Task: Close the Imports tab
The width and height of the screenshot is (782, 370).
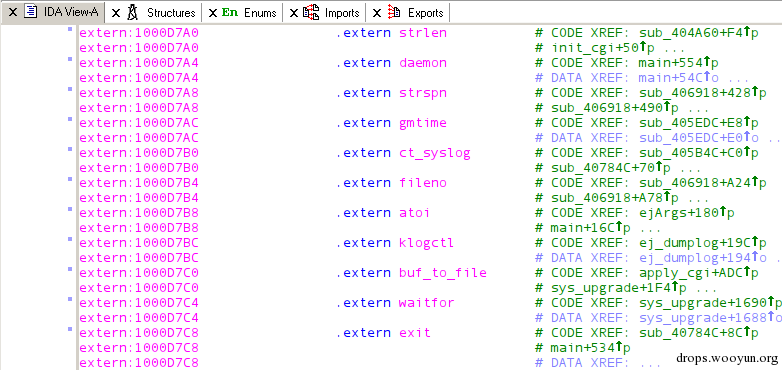Action: pyautogui.click(x=294, y=13)
